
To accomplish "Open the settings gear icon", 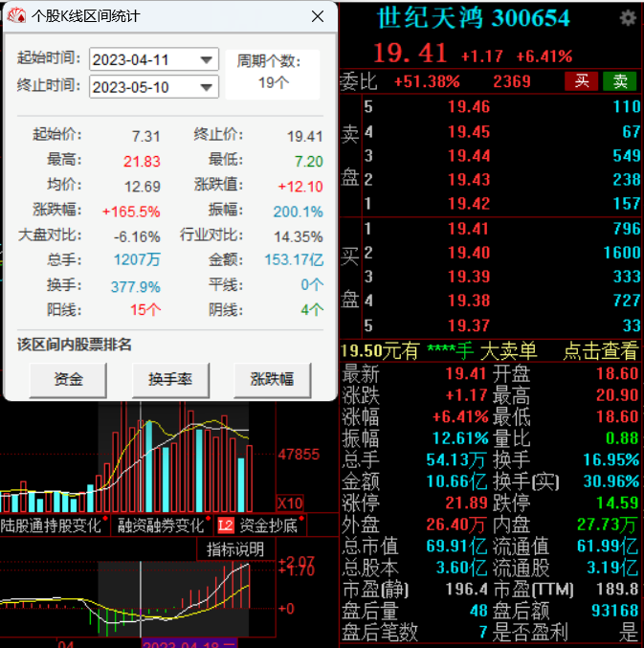I will point(628,18).
